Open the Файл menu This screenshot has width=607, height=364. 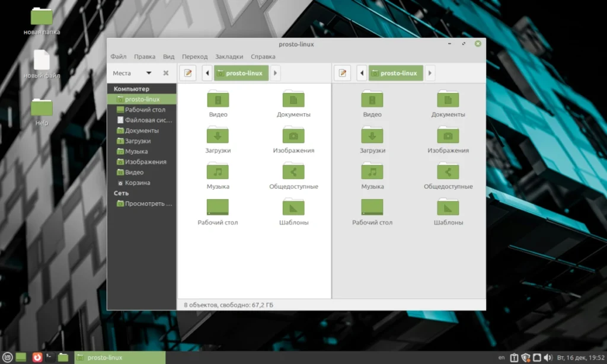coord(119,56)
